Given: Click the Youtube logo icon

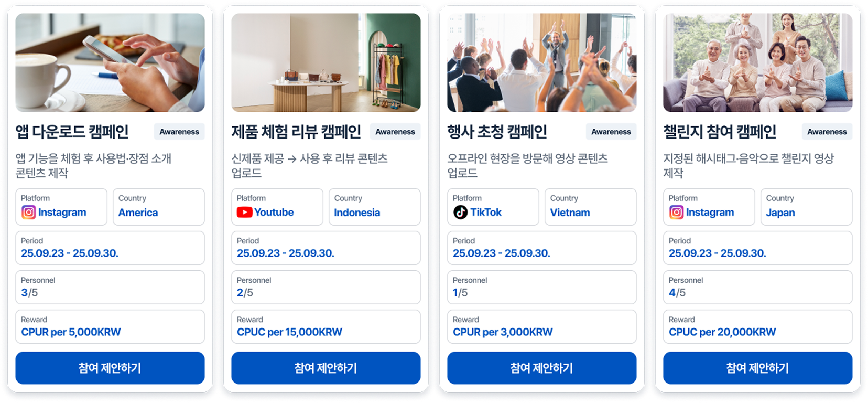Looking at the screenshot, I should 244,212.
